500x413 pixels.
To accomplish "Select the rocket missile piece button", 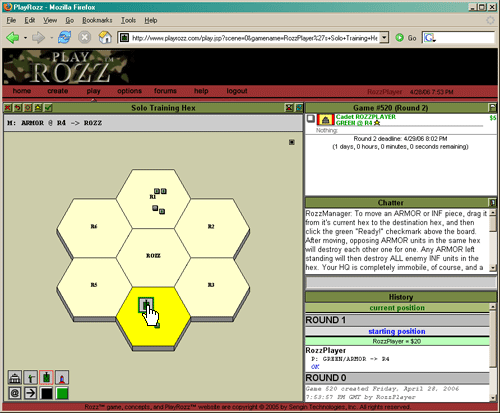I will tap(62, 378).
